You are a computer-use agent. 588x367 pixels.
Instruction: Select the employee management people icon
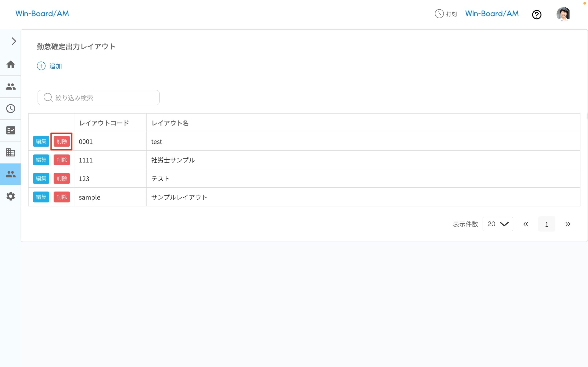pyautogui.click(x=10, y=86)
